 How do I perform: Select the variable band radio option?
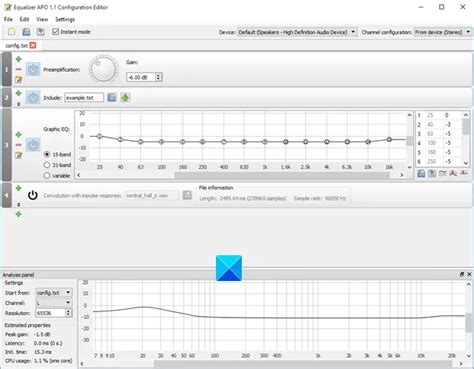click(47, 175)
